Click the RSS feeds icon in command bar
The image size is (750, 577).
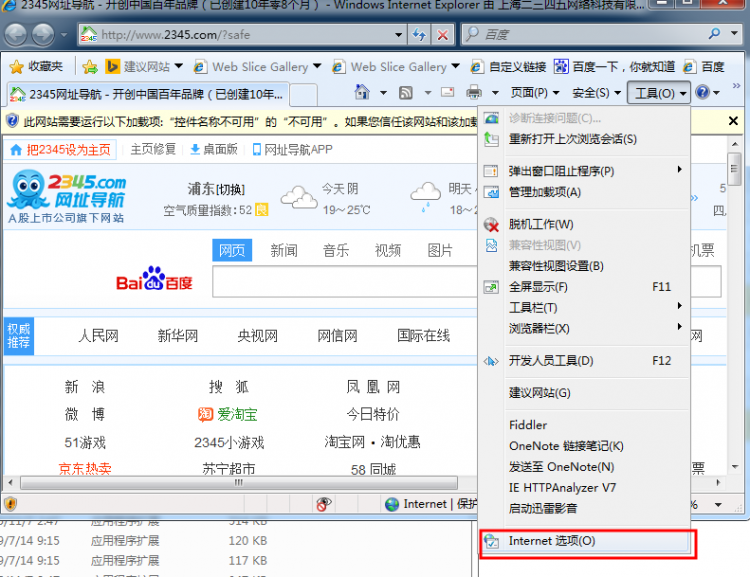coord(406,92)
